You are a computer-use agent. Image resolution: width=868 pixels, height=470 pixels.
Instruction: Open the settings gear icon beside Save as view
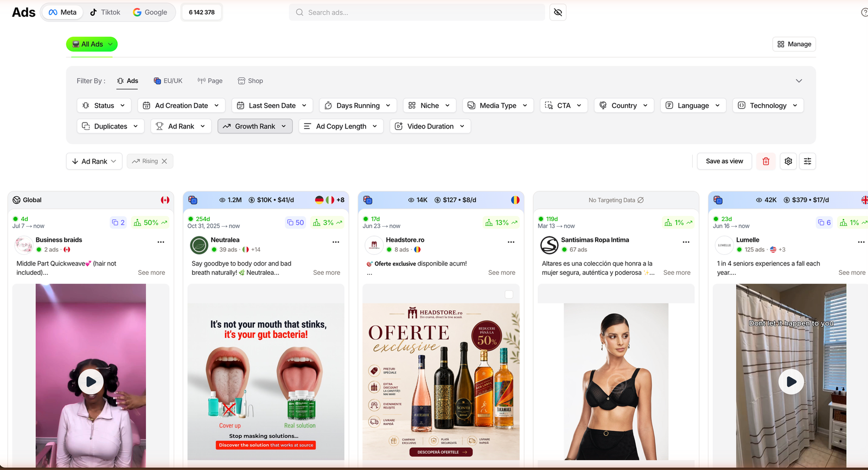(788, 161)
